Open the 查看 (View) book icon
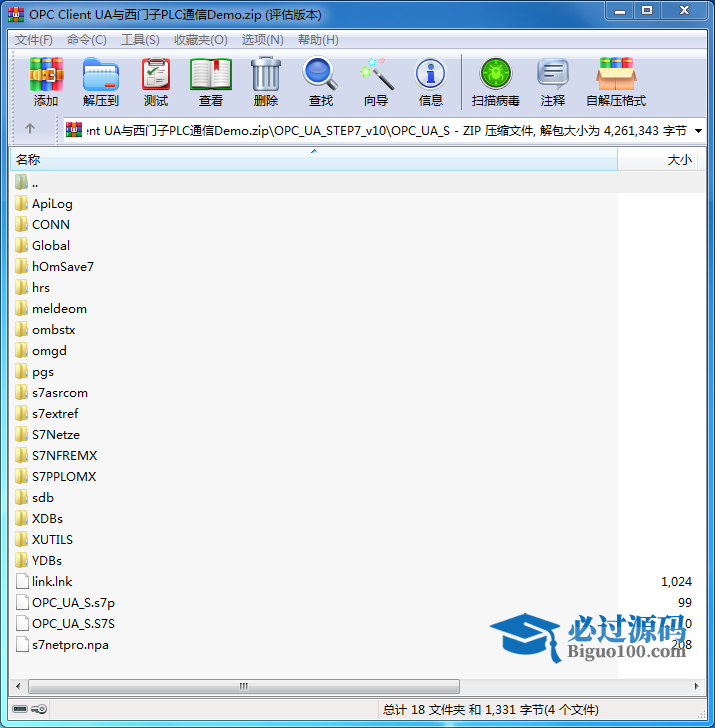715x728 pixels. coord(211,82)
